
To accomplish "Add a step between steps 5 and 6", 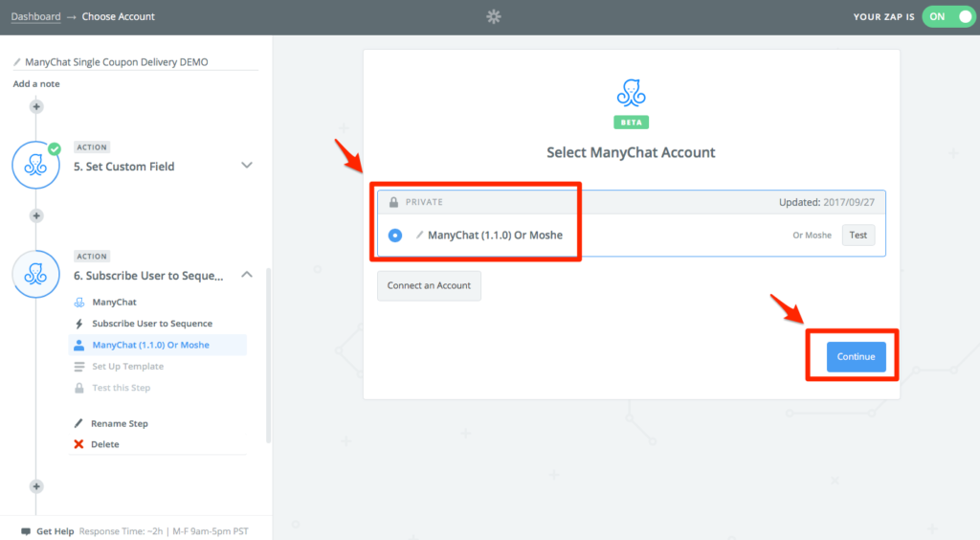I will pos(36,215).
